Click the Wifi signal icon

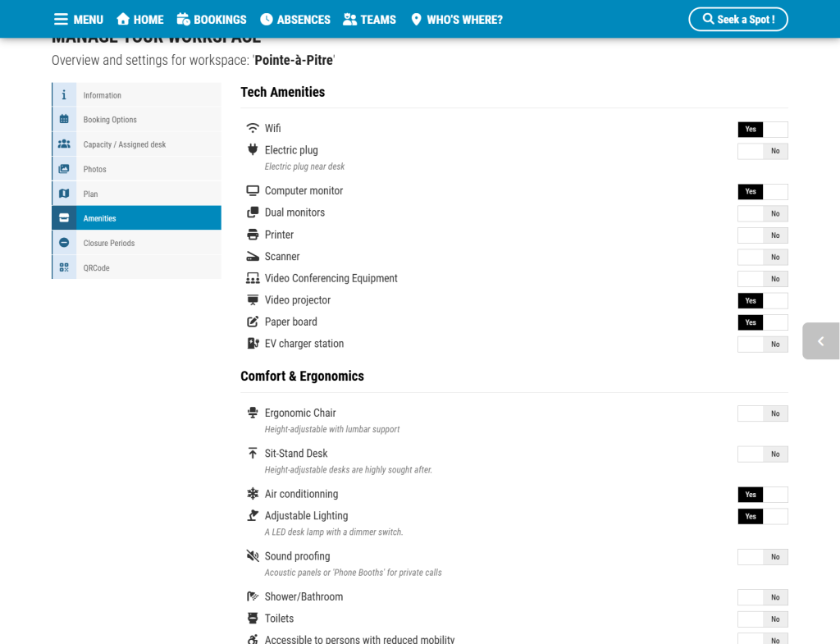(x=253, y=128)
